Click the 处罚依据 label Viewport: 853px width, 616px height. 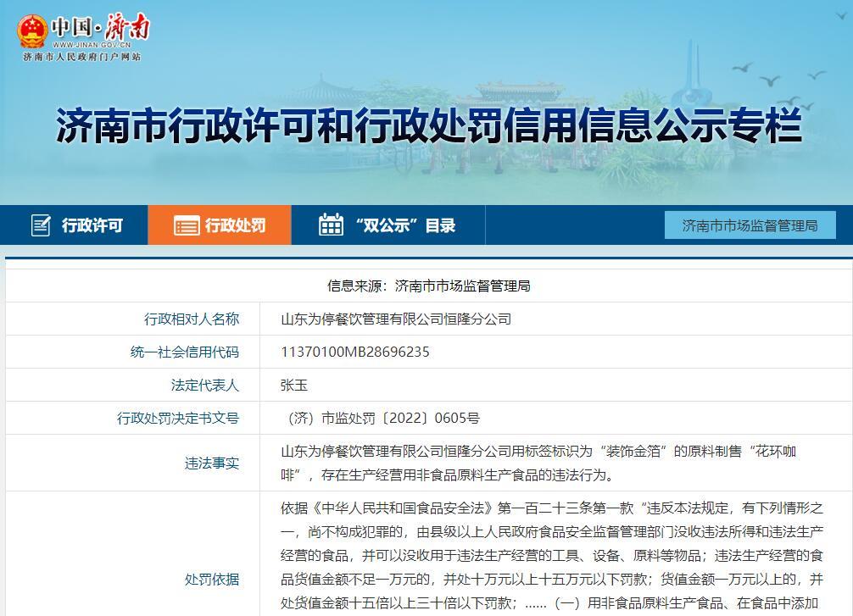[212, 580]
